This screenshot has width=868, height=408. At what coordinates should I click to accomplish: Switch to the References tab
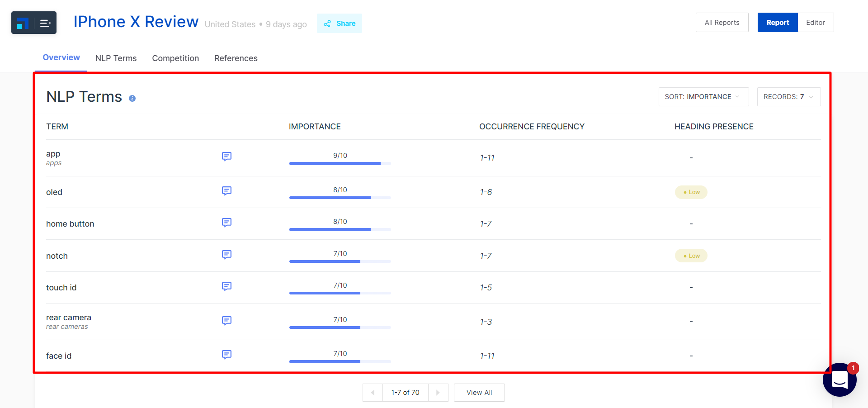pyautogui.click(x=236, y=58)
